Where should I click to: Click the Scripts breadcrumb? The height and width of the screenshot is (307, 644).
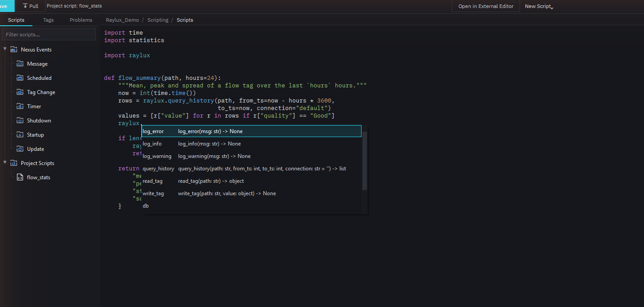pos(185,20)
